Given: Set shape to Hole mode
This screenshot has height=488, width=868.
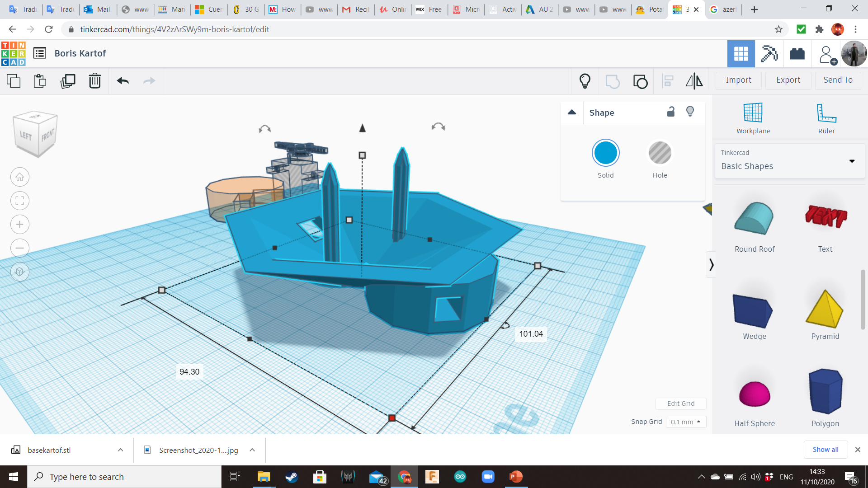Looking at the screenshot, I should click(660, 153).
